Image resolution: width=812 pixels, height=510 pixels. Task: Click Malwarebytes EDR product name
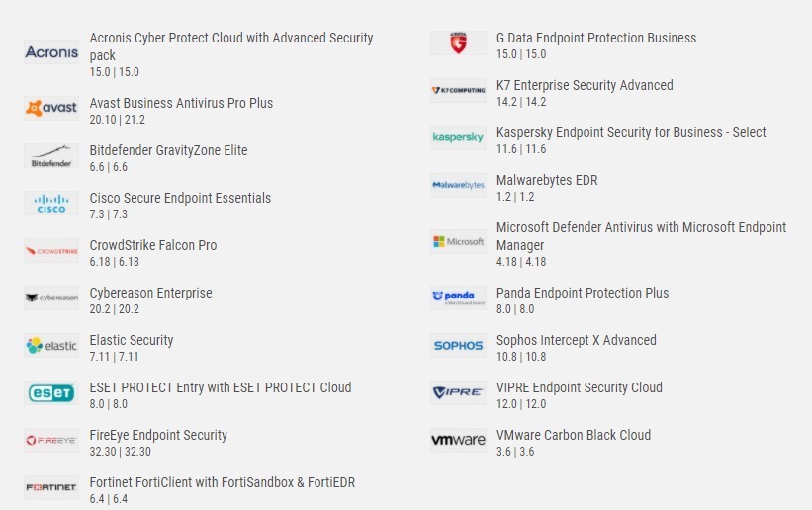pos(547,180)
